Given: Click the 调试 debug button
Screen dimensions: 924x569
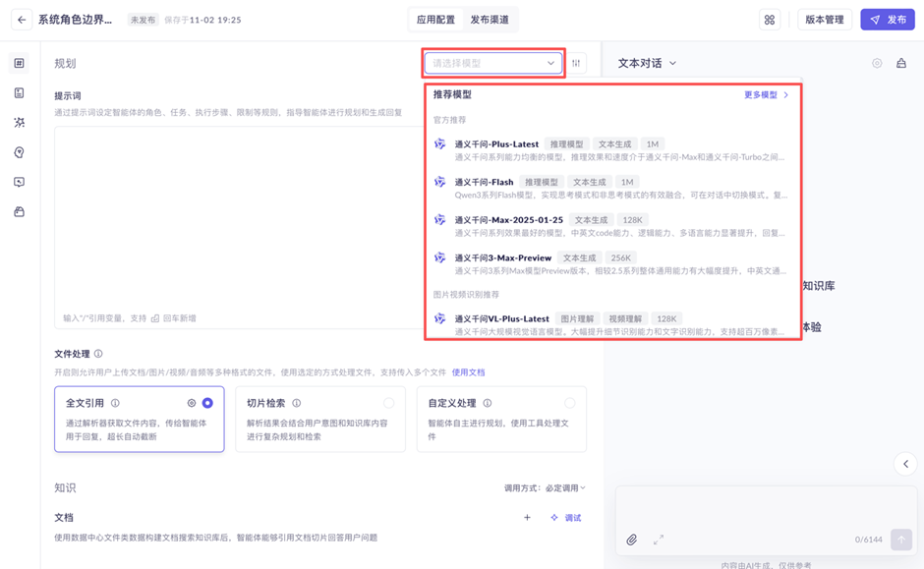Looking at the screenshot, I should pos(566,518).
